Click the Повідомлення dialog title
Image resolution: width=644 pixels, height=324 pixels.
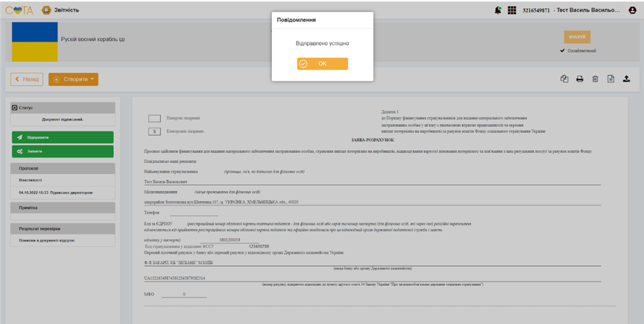point(296,20)
